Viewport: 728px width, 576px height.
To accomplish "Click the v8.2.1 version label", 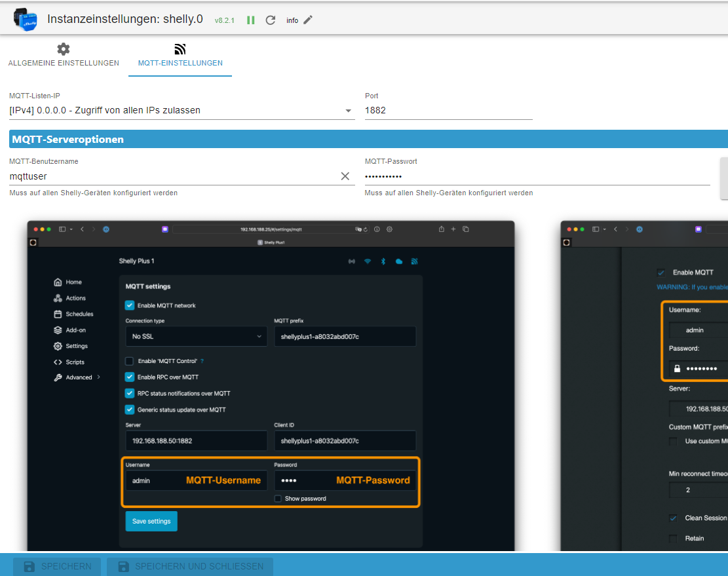I will tap(224, 20).
